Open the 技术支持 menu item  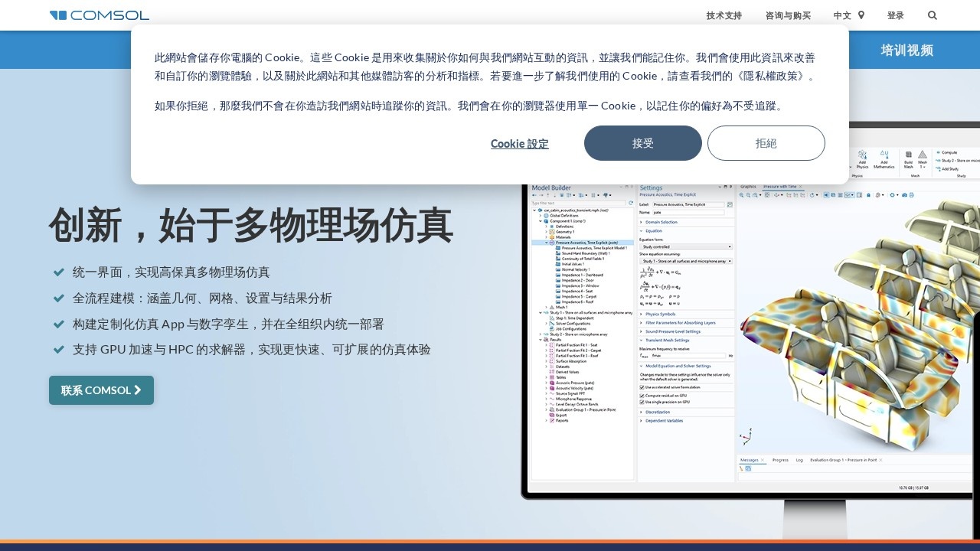[x=724, y=15]
